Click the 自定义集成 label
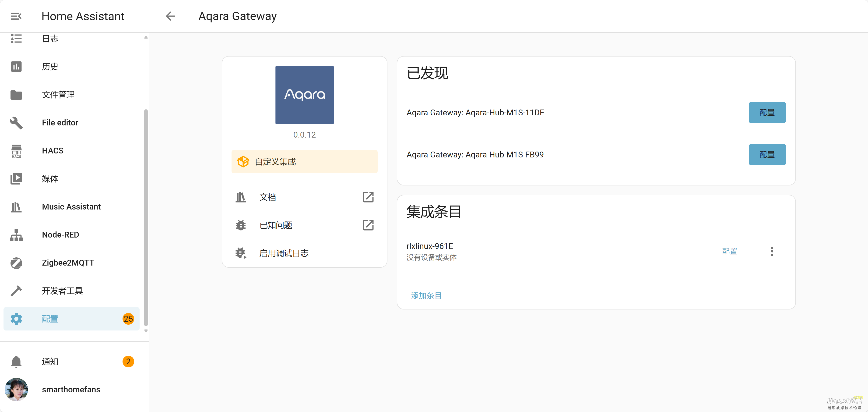This screenshot has width=868, height=412. (x=275, y=162)
